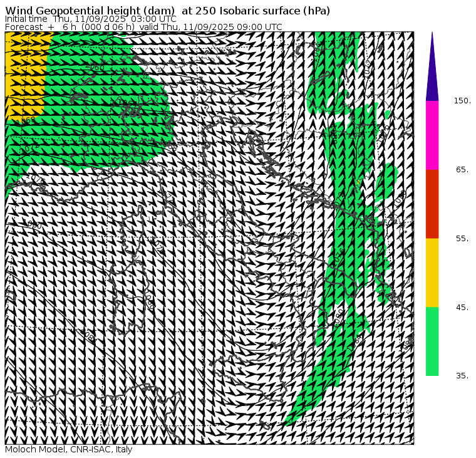Click the "Moloch Model, CNR-ISAC, Italy" footer credit
This screenshot has height=458, width=476.
[68, 450]
